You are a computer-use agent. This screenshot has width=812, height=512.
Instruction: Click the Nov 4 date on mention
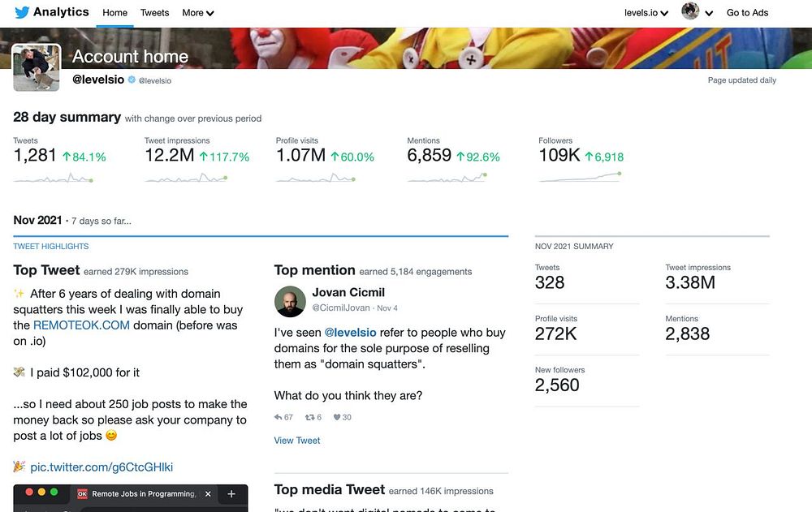[x=387, y=308]
